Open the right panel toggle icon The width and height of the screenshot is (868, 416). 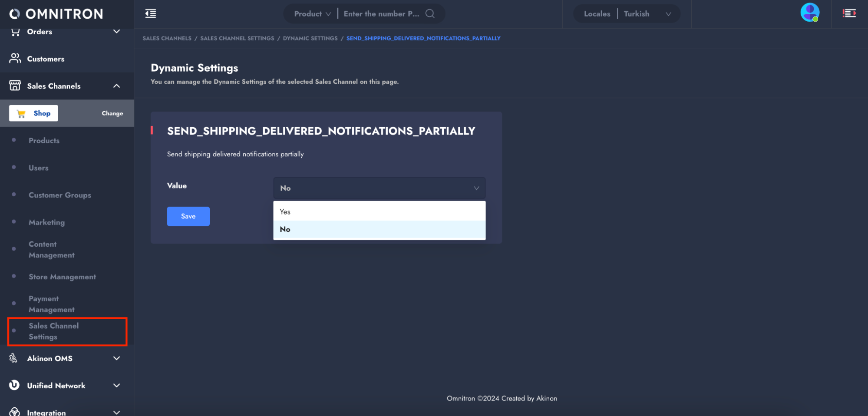coord(849,13)
